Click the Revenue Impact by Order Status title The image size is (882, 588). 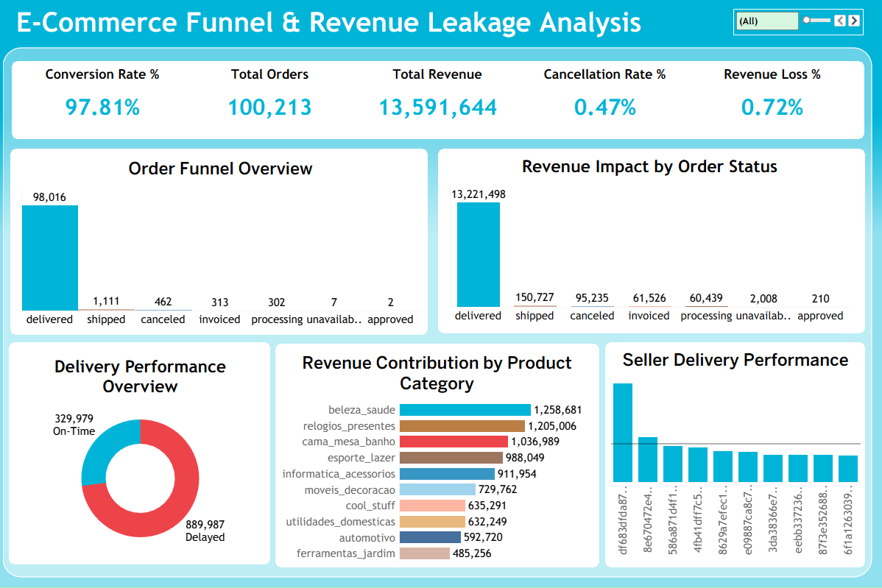[649, 166]
